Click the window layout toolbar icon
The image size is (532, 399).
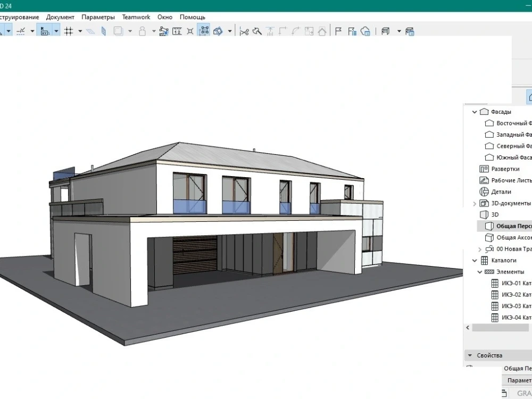tap(385, 31)
